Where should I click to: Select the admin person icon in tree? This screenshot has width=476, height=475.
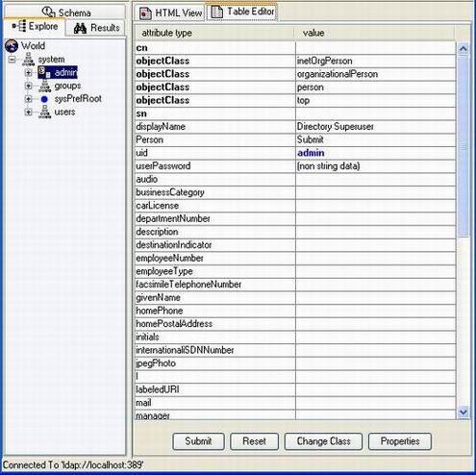[x=44, y=72]
